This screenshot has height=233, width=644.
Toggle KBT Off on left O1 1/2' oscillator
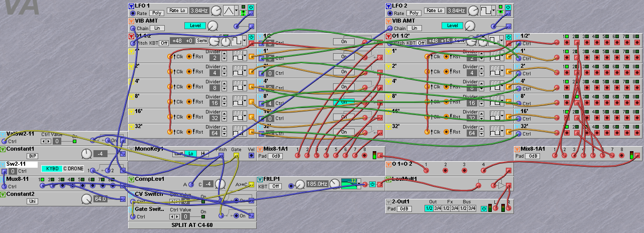point(164,43)
